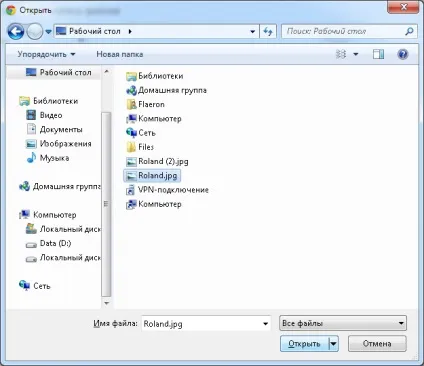424x366 pixels.
Task: Click the Сеть globe icon in sidebar
Action: pos(25,285)
